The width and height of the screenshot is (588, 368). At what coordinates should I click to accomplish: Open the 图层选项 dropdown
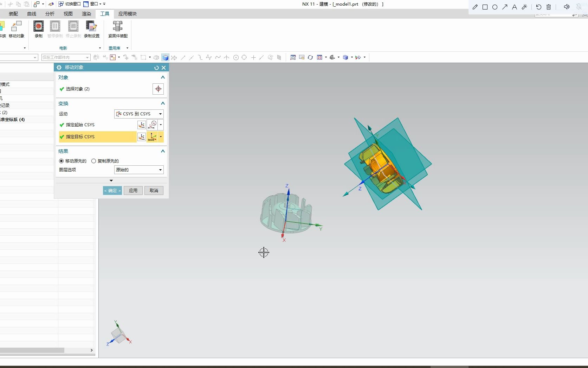pyautogui.click(x=139, y=170)
